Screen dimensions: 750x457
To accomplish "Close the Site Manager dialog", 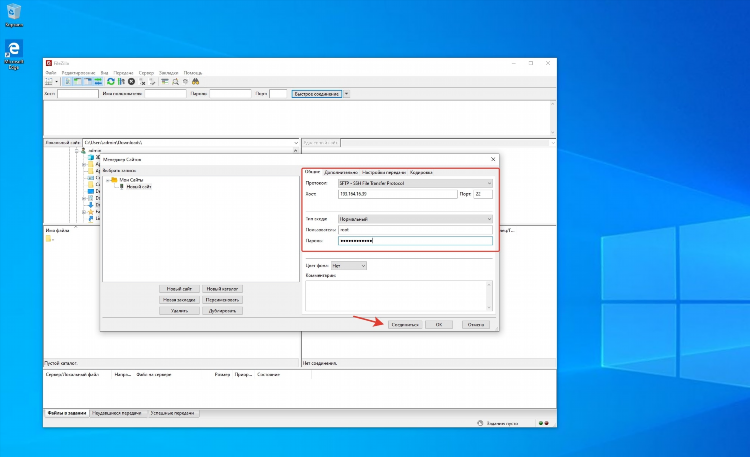I will click(493, 159).
